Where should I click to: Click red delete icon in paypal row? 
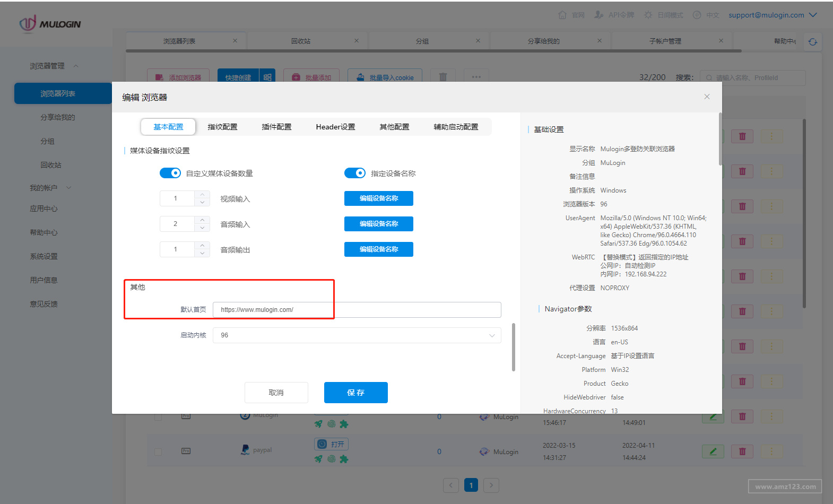pyautogui.click(x=742, y=451)
